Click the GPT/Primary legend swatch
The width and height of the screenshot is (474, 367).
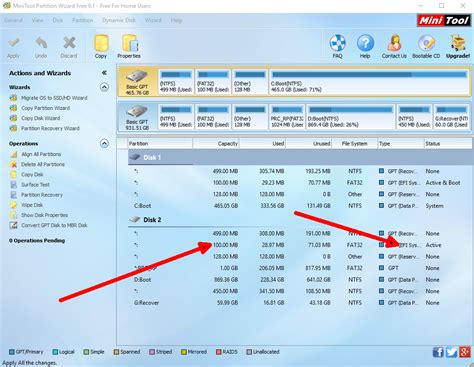pyautogui.click(x=12, y=352)
